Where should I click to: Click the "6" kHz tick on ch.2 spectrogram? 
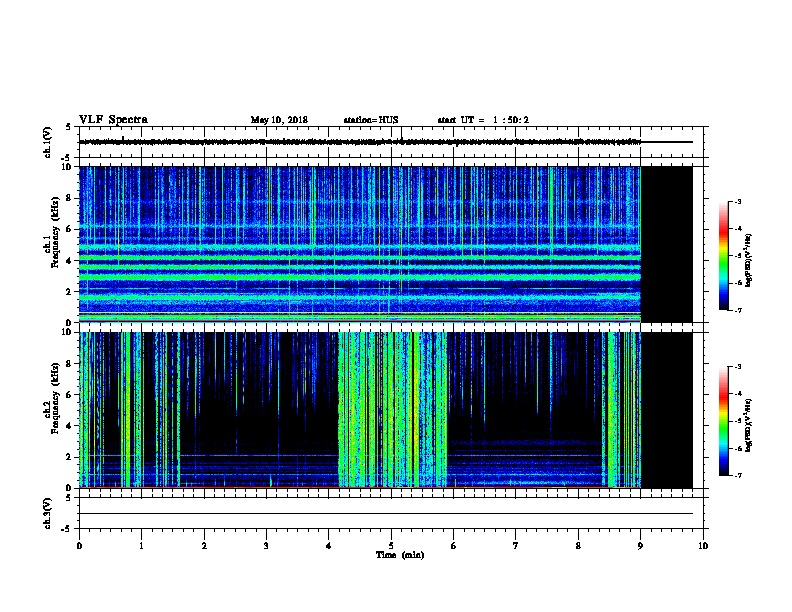tap(70, 394)
